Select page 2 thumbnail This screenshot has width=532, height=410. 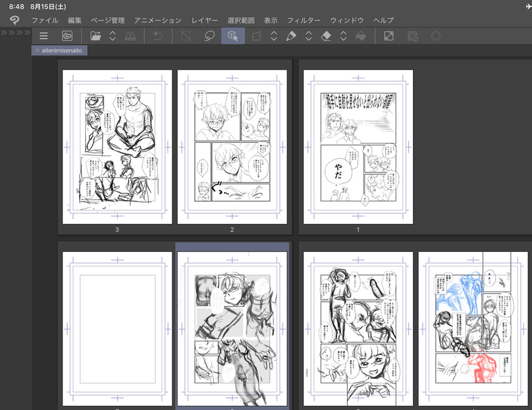point(232,146)
